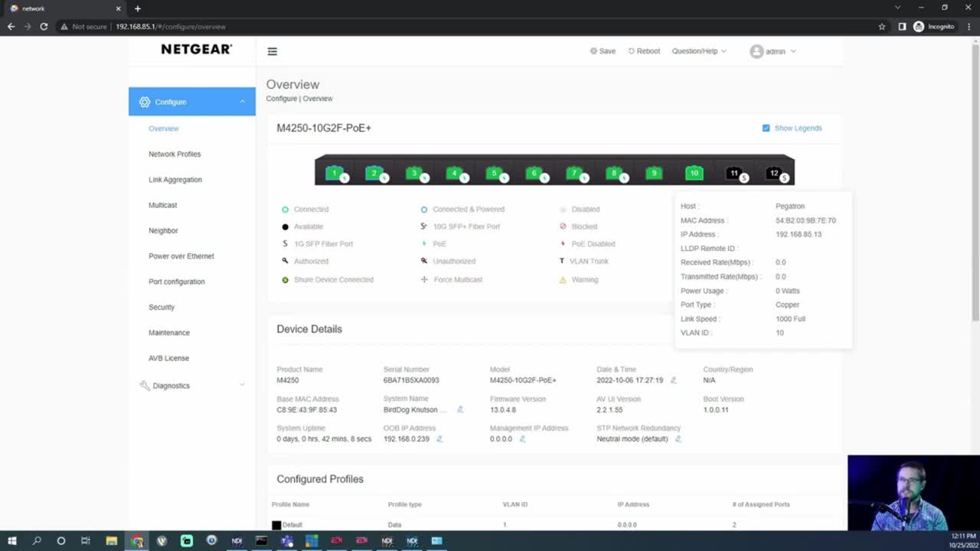
Task: Select switch port 6
Action: (534, 173)
